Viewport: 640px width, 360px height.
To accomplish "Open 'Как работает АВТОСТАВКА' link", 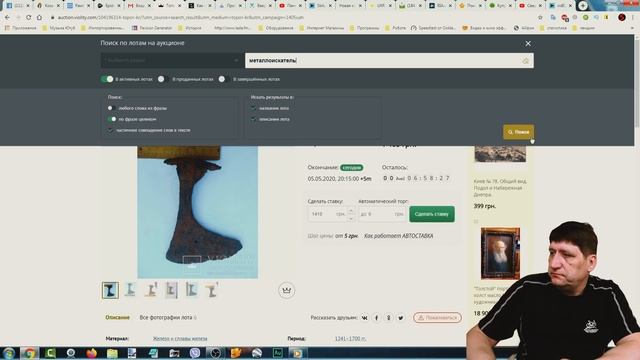I will click(x=398, y=236).
